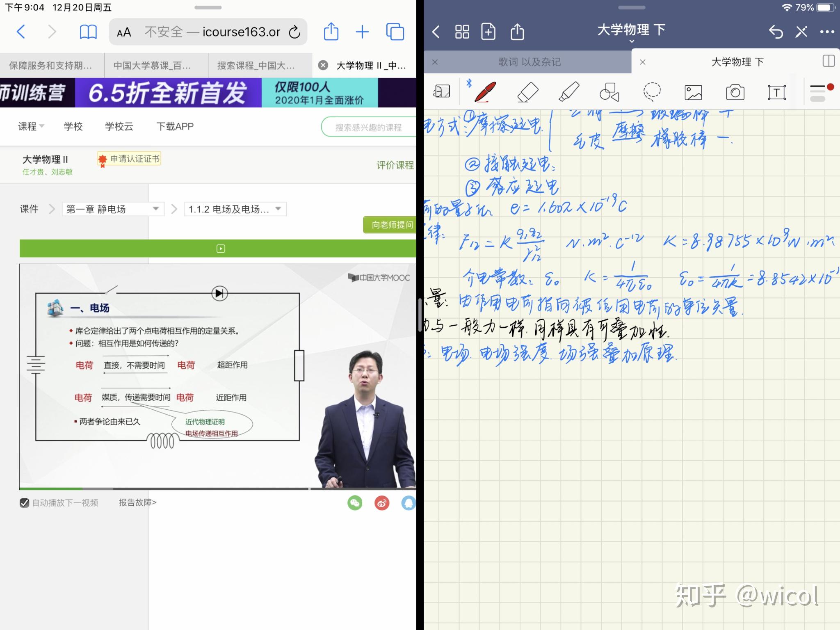Toggle Safari bookmarks sidebar
This screenshot has height=630, width=840.
pyautogui.click(x=88, y=32)
